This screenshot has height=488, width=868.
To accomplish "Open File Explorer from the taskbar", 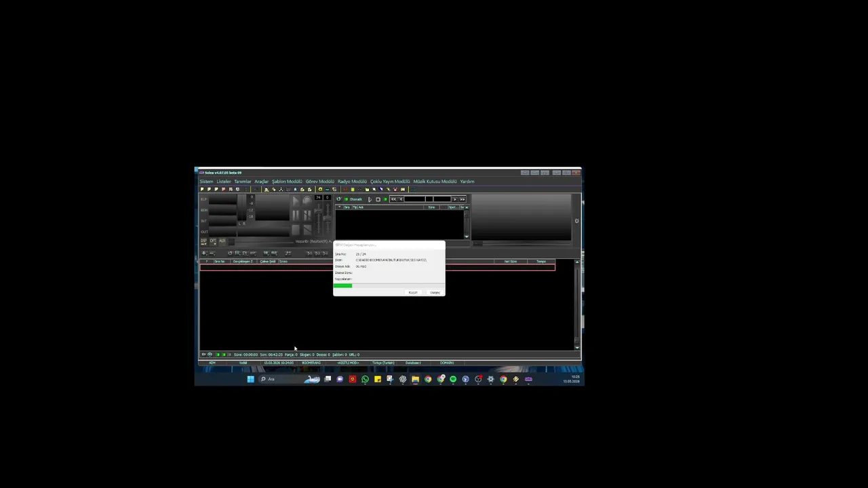I will coord(415,379).
